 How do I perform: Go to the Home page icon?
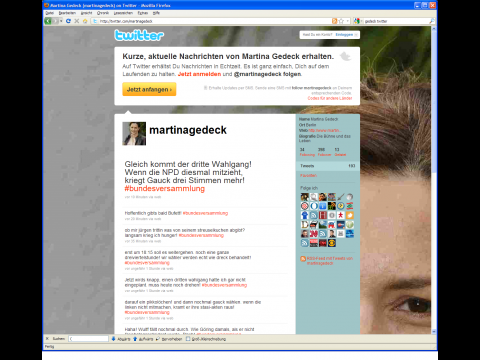85,21
